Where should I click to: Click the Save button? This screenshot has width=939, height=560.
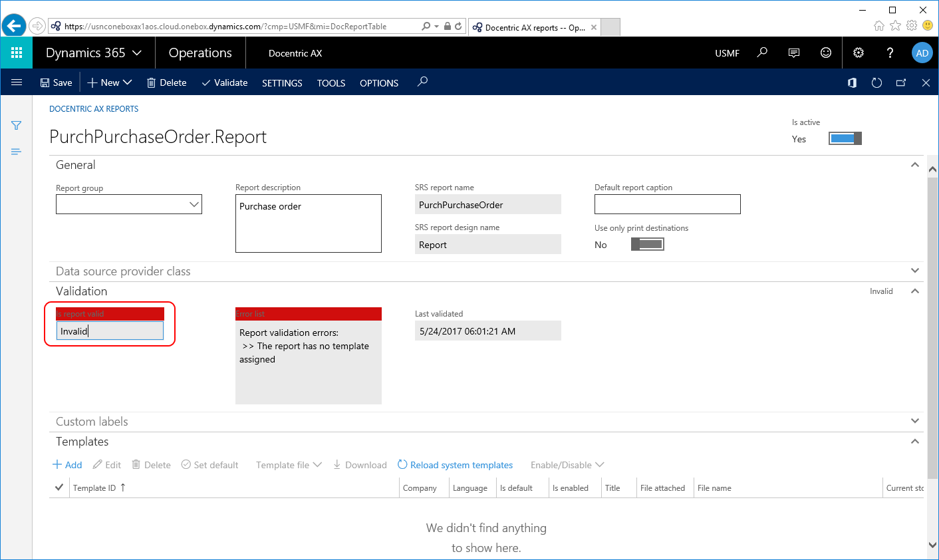pos(56,82)
